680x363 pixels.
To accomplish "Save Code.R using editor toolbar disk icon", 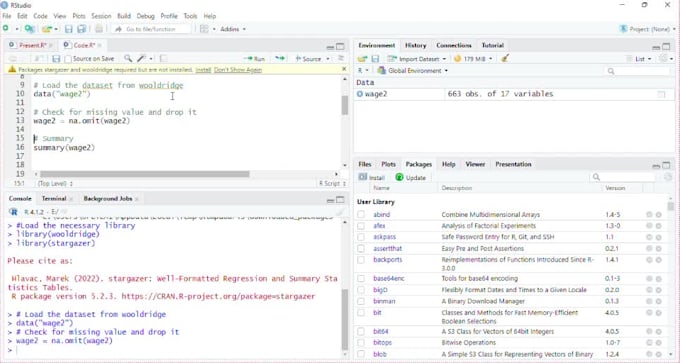I will coord(56,59).
